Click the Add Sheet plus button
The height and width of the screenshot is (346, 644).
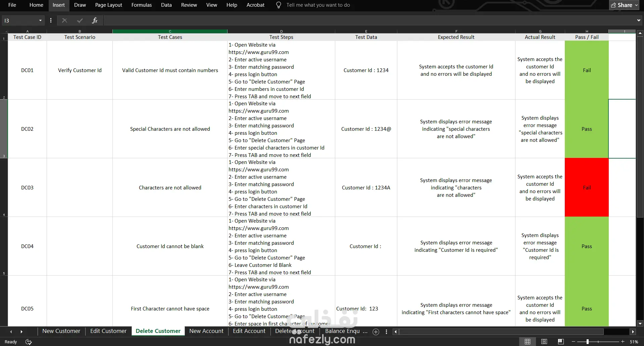pyautogui.click(x=376, y=332)
